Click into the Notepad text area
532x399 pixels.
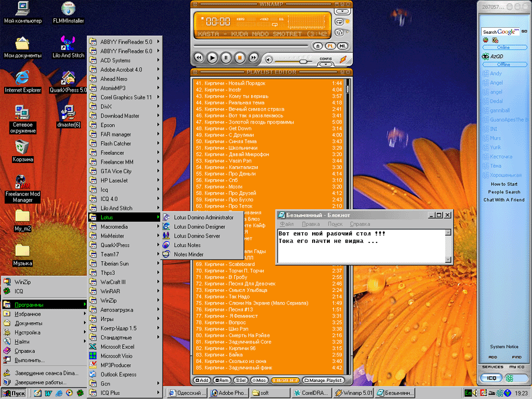click(x=361, y=246)
